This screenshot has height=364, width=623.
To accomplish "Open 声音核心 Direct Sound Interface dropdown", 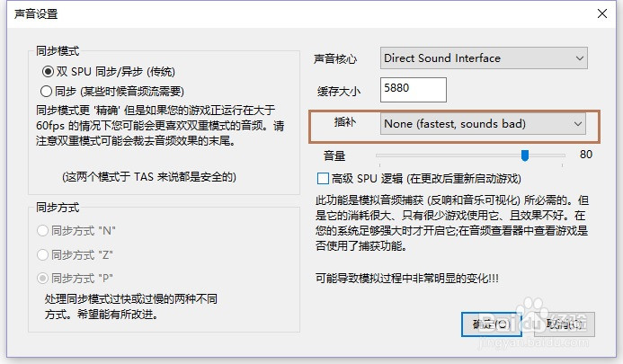I will pos(484,58).
